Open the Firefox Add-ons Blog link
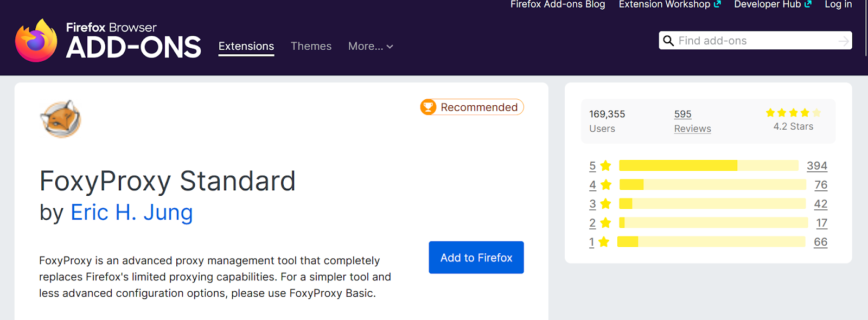 tap(558, 4)
